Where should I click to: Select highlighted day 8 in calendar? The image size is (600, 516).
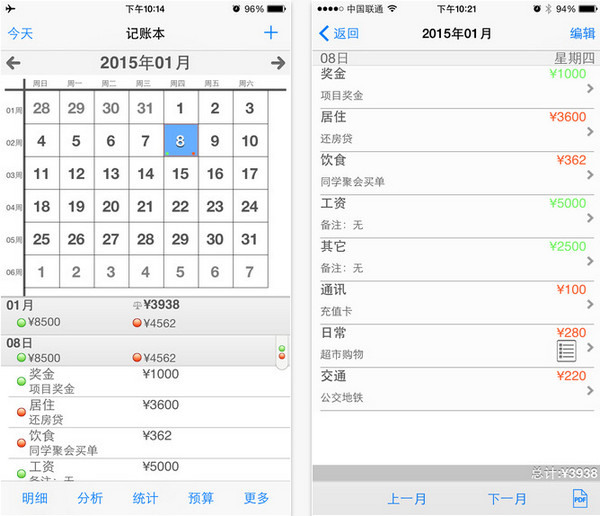click(181, 140)
